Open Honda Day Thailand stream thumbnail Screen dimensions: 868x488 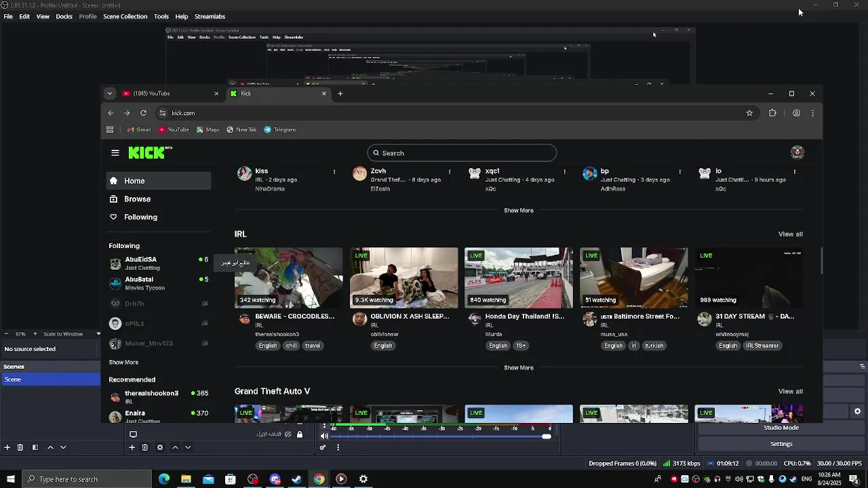519,278
